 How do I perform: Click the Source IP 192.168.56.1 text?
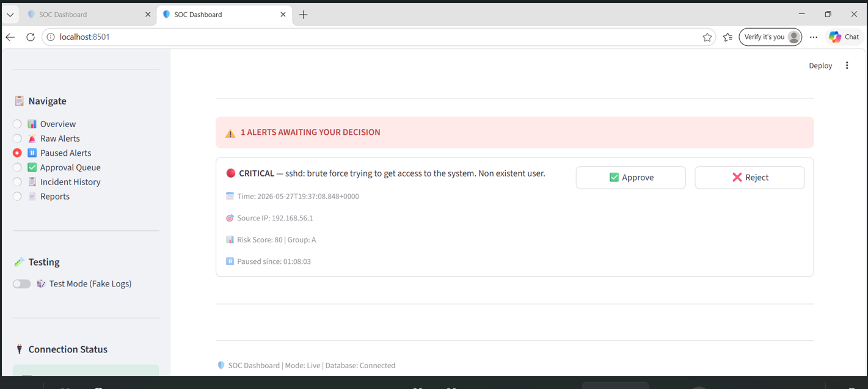tap(275, 218)
